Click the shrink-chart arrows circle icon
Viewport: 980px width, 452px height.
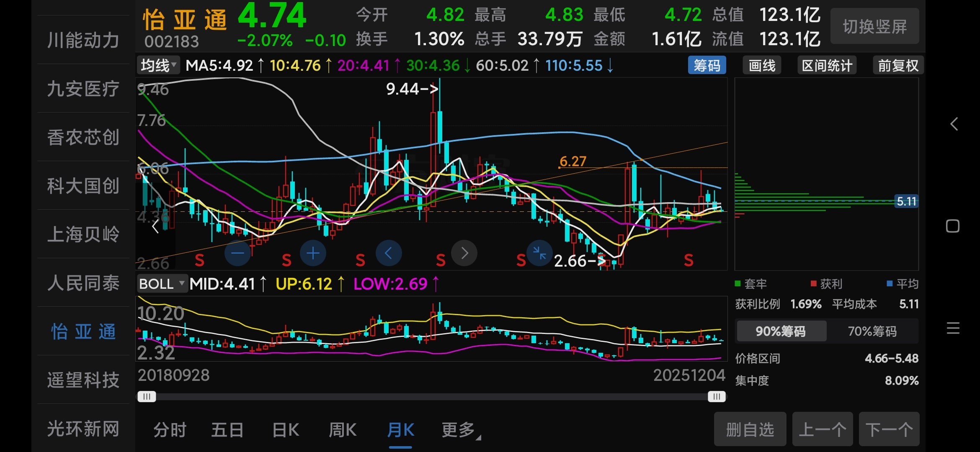[539, 253]
